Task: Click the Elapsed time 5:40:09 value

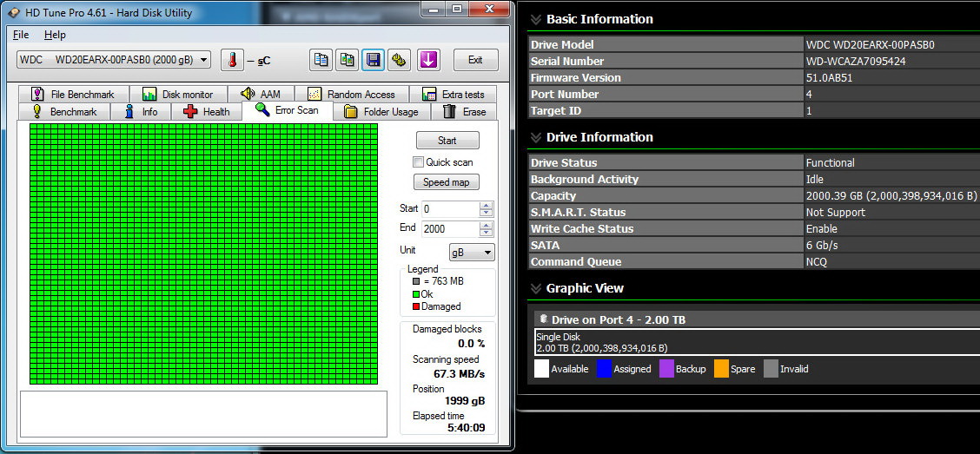Action: pos(467,429)
